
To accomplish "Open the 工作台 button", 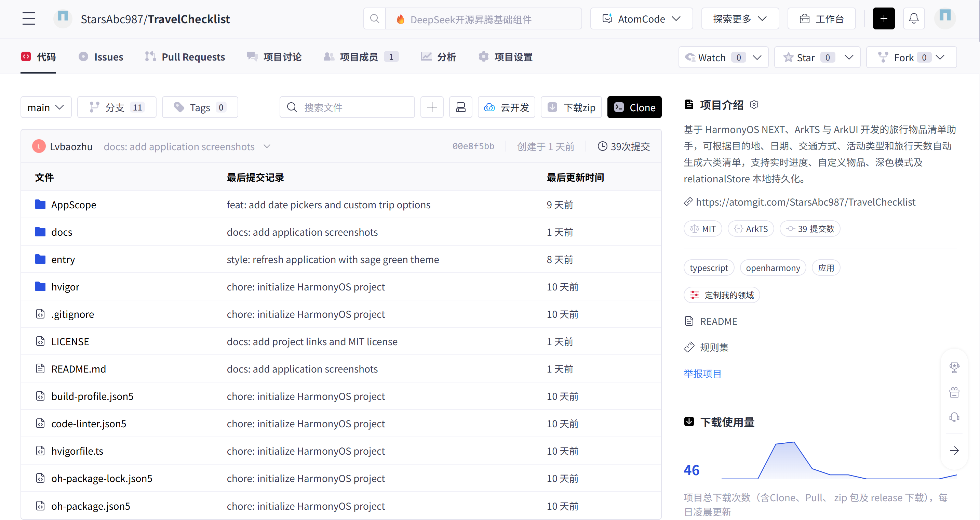I will (x=821, y=19).
